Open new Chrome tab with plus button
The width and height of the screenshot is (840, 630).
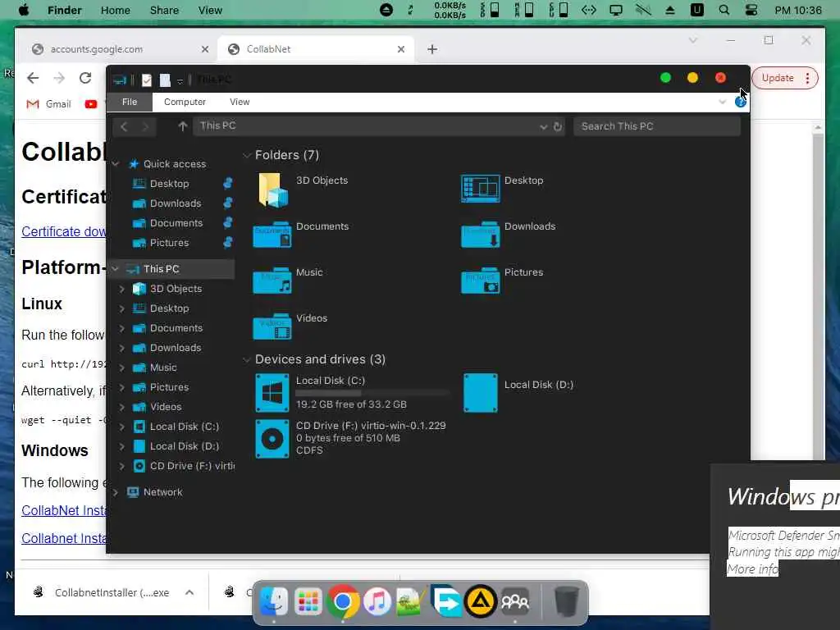pyautogui.click(x=431, y=49)
